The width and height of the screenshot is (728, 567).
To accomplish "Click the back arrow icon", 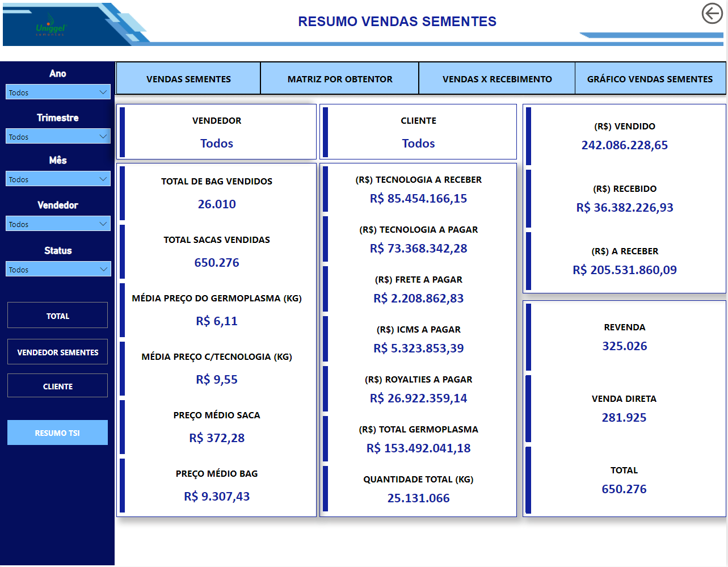I will tap(712, 13).
